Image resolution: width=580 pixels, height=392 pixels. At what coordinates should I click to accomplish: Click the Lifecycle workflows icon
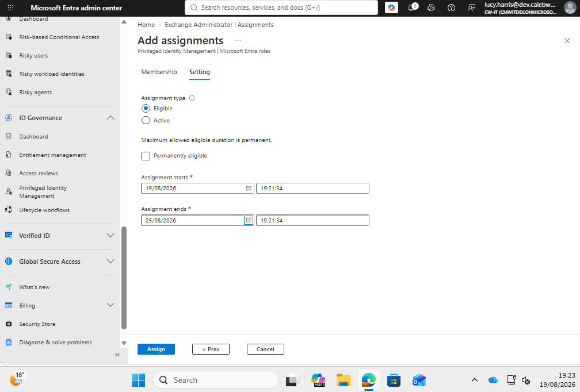coord(9,210)
